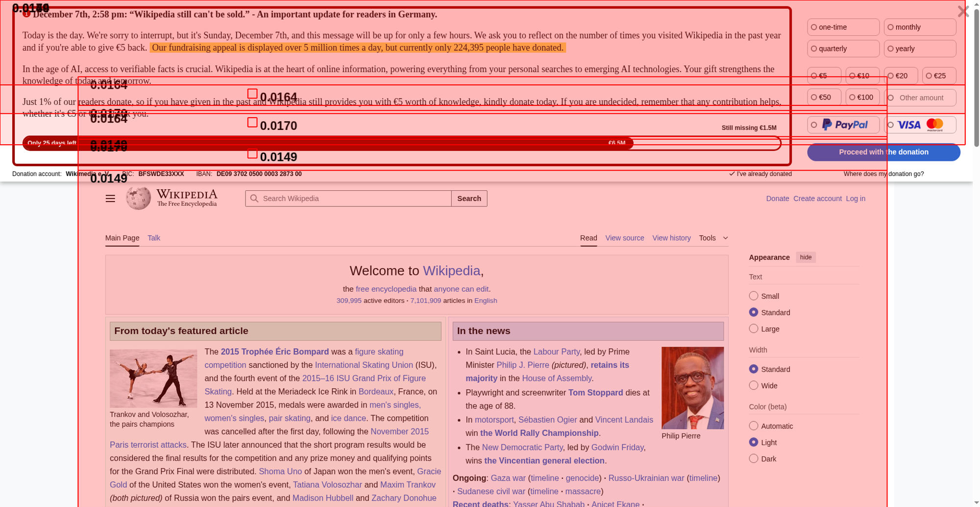Select the PayPal payment option

coord(843,125)
